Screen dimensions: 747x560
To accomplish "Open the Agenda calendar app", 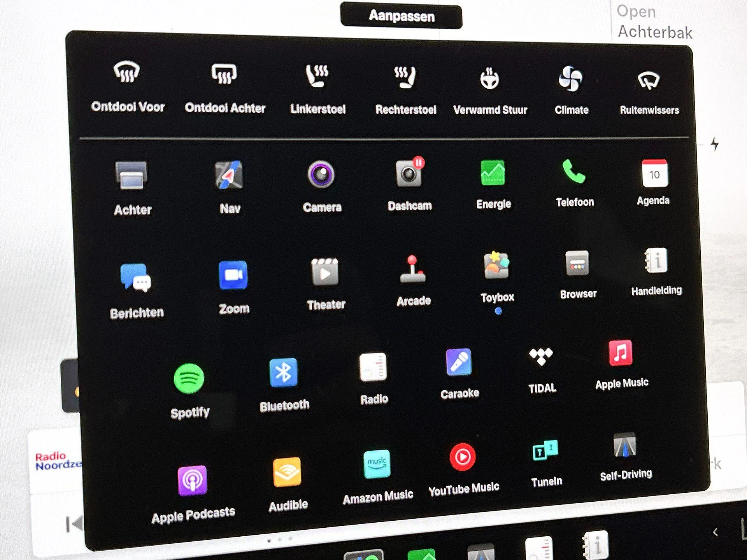I will coord(655,173).
